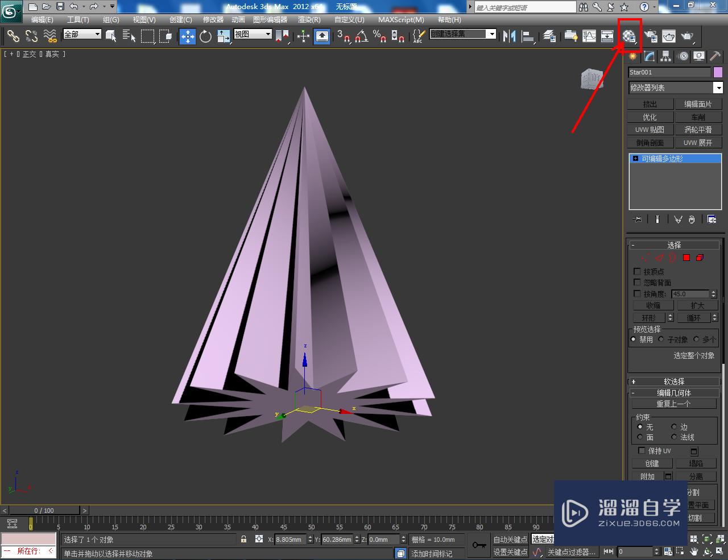Enable the 按角度 checkbox
Screen dimensions: 728x560
pos(637,294)
